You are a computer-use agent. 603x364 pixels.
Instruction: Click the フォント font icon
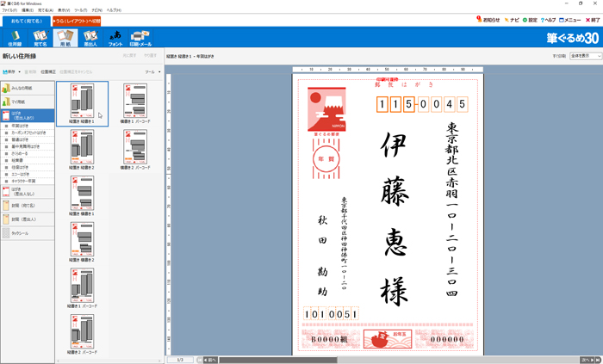coord(115,37)
